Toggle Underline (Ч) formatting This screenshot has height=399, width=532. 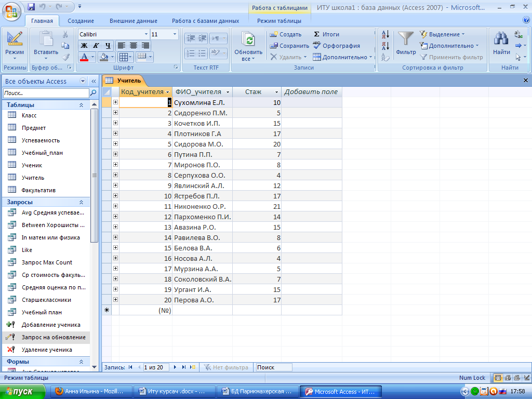108,46
